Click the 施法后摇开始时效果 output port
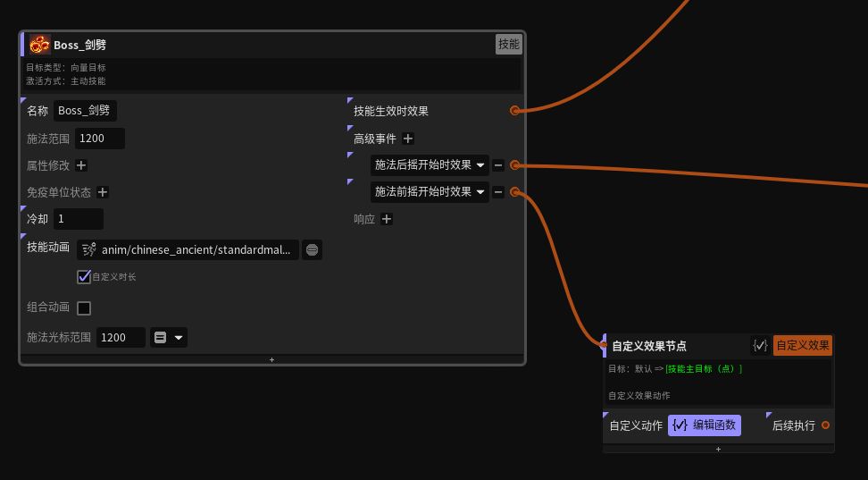The height and width of the screenshot is (480, 868). pyautogui.click(x=515, y=164)
